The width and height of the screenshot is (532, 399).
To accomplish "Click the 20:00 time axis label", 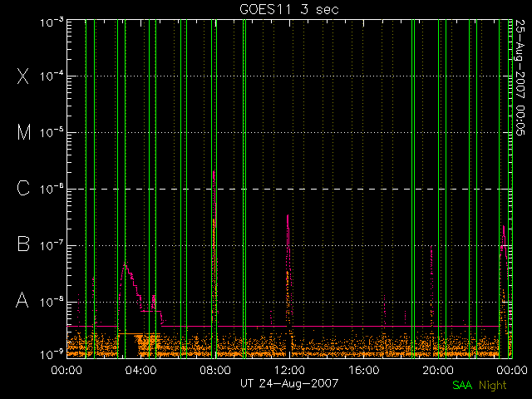I will [x=438, y=370].
